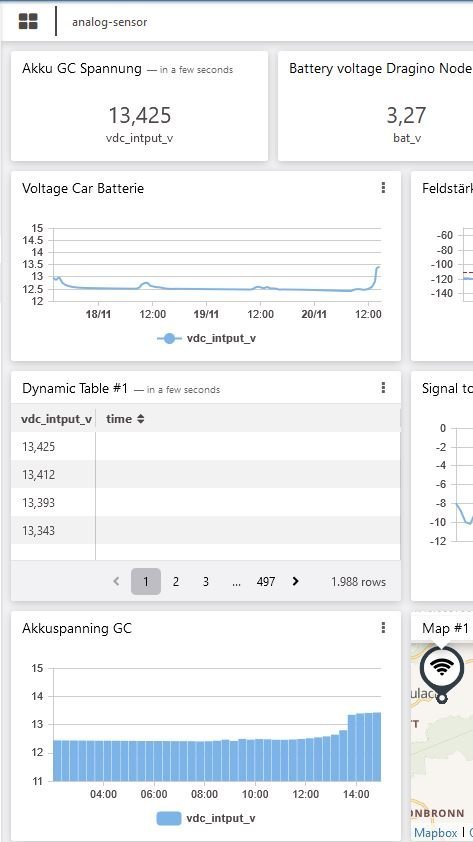The width and height of the screenshot is (473, 842).
Task: Open Dynamic Table #1 three-dot menu
Action: [383, 387]
